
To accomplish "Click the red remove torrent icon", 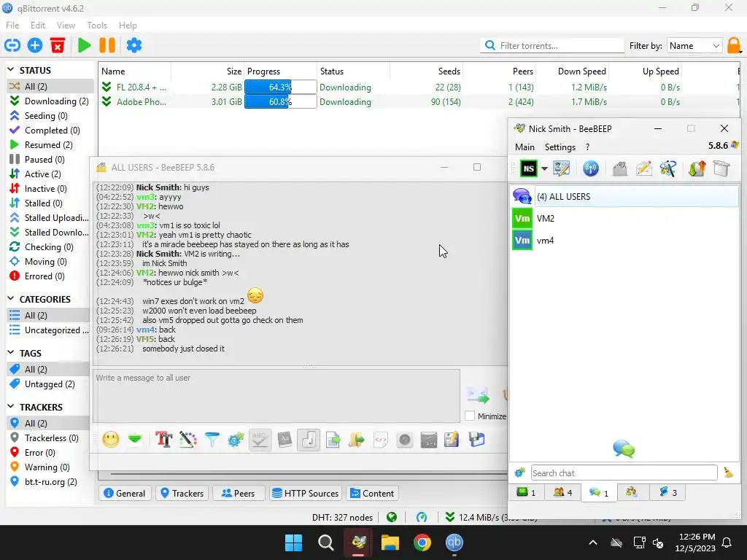I will coord(58,45).
